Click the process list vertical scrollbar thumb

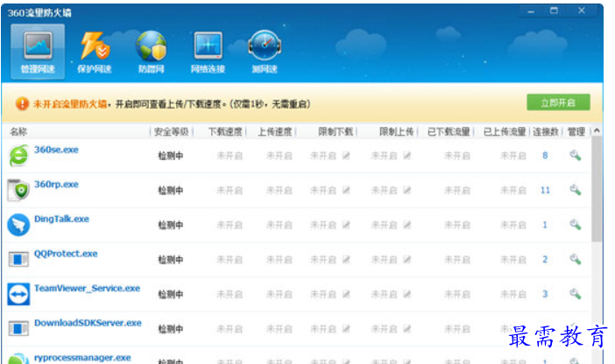597,189
